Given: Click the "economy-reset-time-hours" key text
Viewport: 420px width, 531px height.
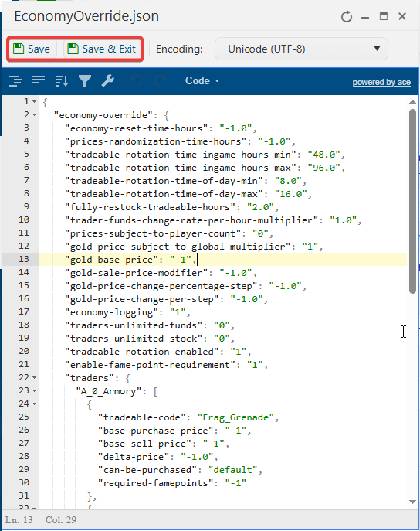Looking at the screenshot, I should coord(136,128).
